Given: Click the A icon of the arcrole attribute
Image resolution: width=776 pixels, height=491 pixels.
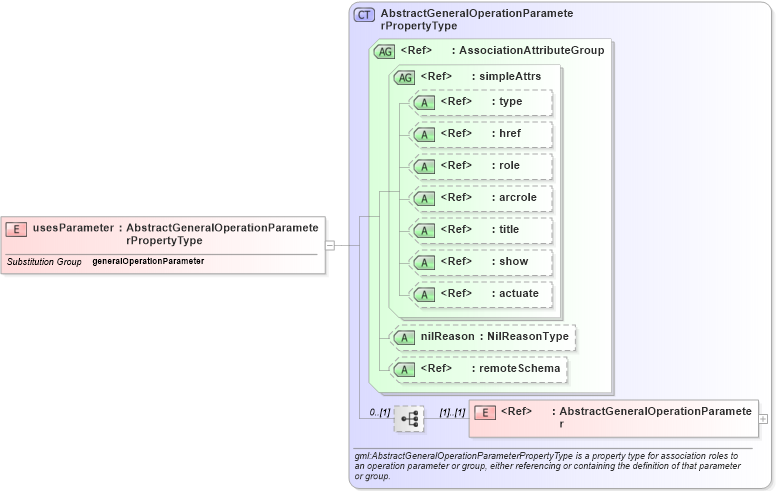Looking at the screenshot, I should click(x=424, y=199).
